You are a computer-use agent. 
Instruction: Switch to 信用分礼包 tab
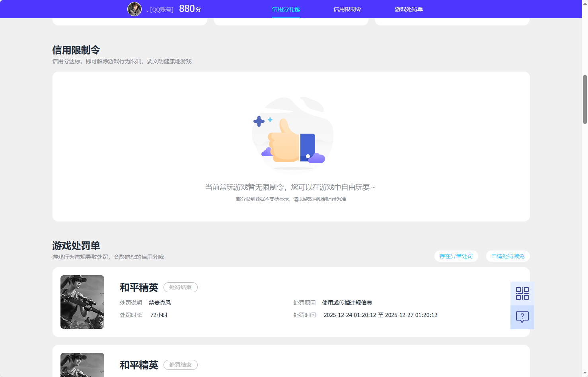tap(286, 9)
